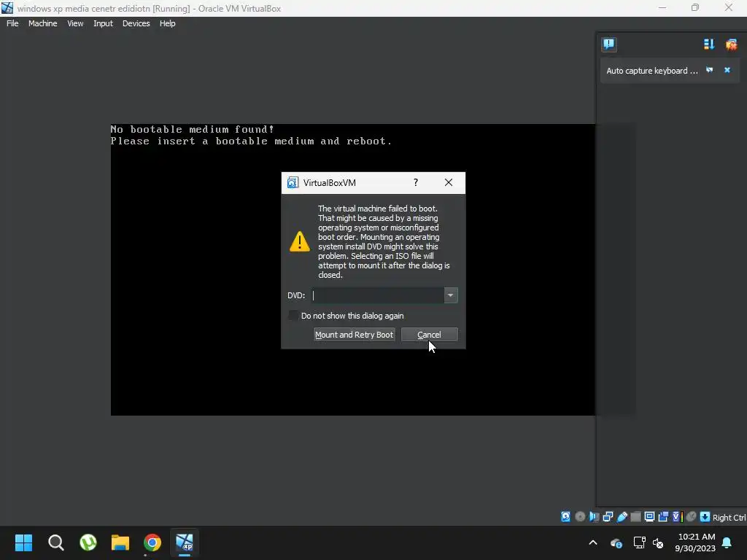This screenshot has width=747, height=560.
Task: Click the Right Ctrl host key label
Action: coord(729,518)
